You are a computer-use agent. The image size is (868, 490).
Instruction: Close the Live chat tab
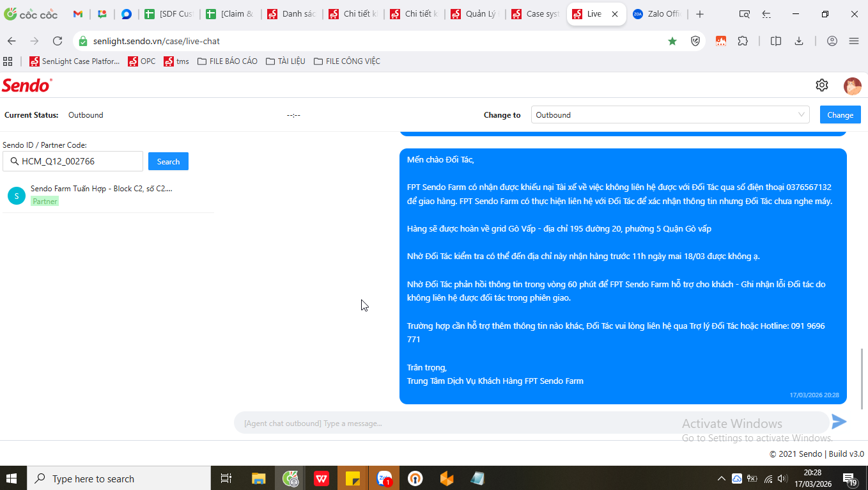click(x=615, y=14)
